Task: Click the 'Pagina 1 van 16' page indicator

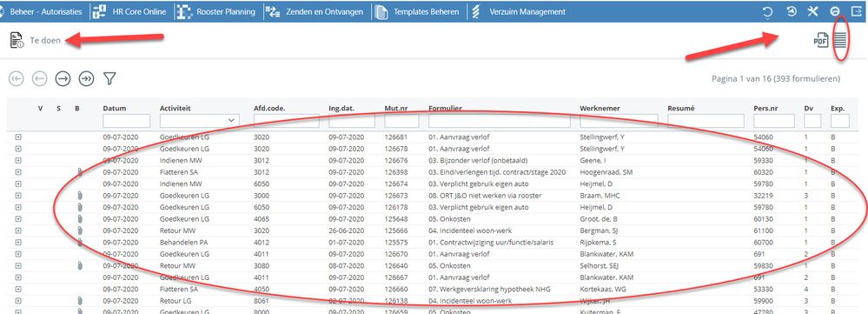Action: pos(741,78)
